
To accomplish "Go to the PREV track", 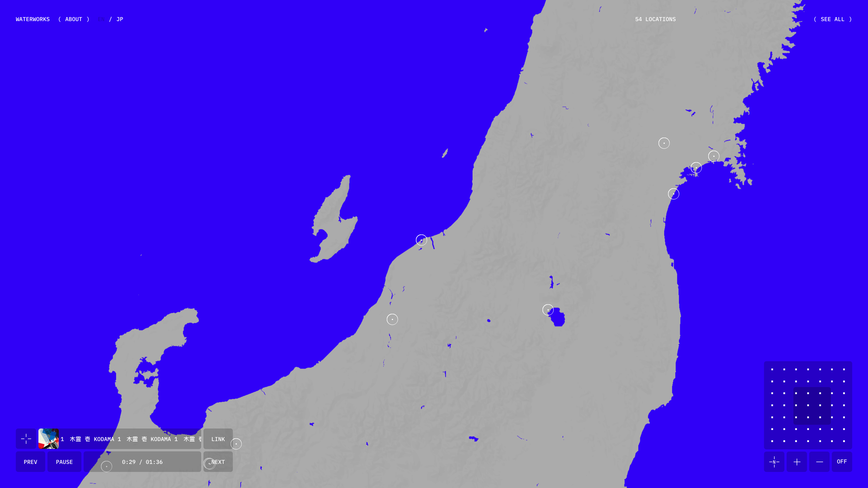I will 30,462.
